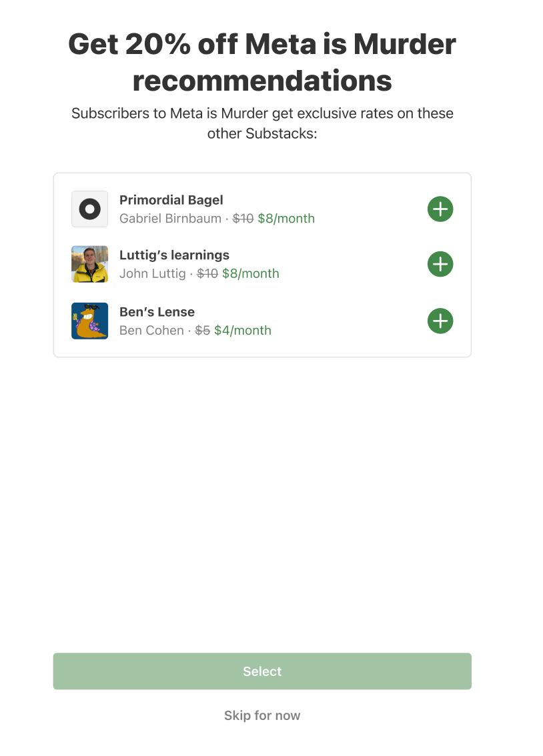Image resolution: width=543 pixels, height=756 pixels.
Task: Click John Luttig's profile photo
Action: (89, 264)
